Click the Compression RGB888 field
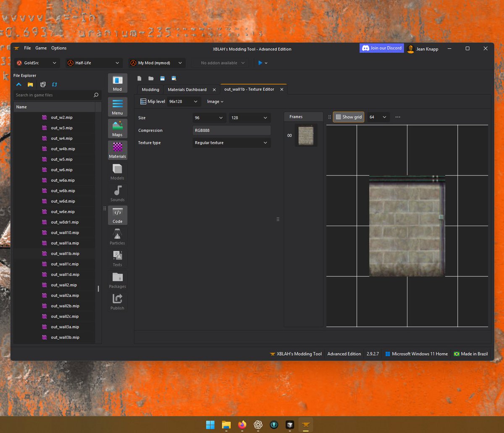Screen dimensions: 504x433 coord(232,130)
